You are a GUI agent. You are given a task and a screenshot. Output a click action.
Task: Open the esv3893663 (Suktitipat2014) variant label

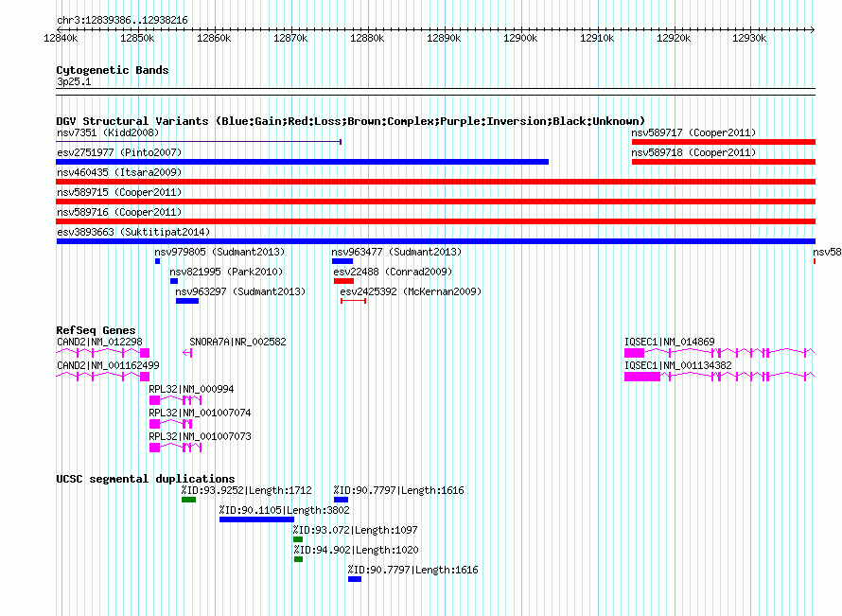(133, 232)
